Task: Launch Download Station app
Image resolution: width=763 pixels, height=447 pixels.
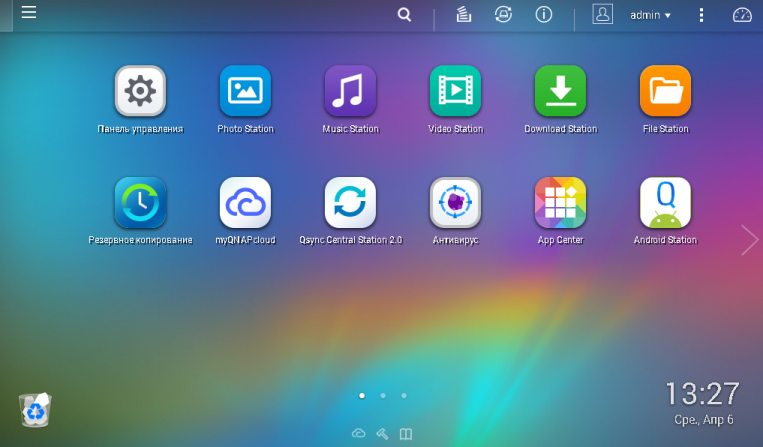Action: point(561,91)
